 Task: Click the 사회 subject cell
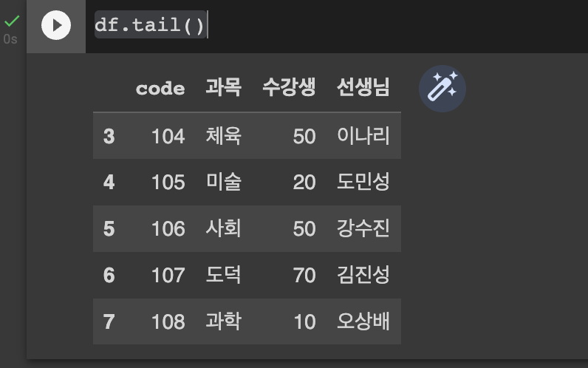coord(223,228)
